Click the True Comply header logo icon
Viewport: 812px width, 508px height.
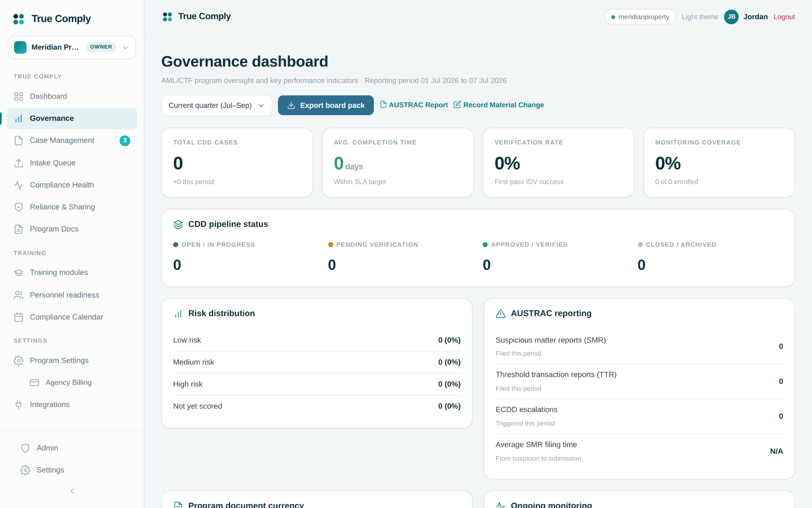point(167,17)
